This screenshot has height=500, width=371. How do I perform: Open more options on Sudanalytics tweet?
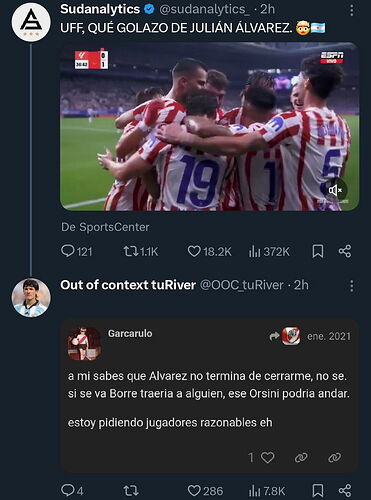click(x=351, y=10)
